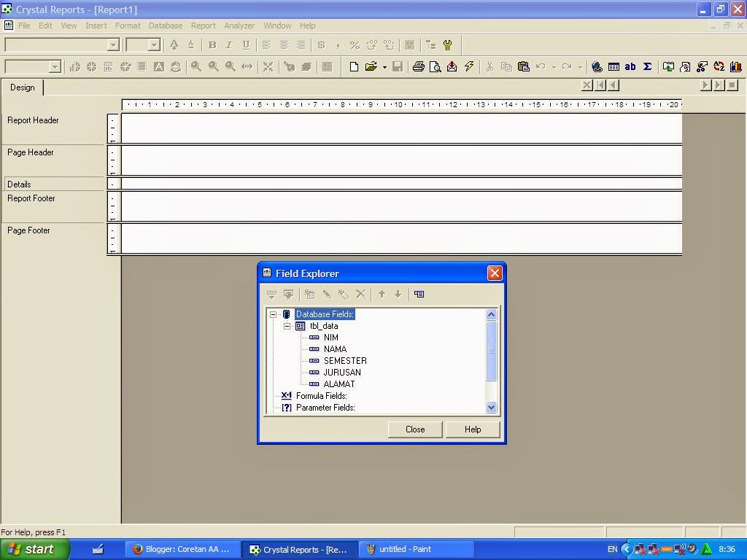Click the New report icon
The width and height of the screenshot is (747, 560).
click(354, 66)
